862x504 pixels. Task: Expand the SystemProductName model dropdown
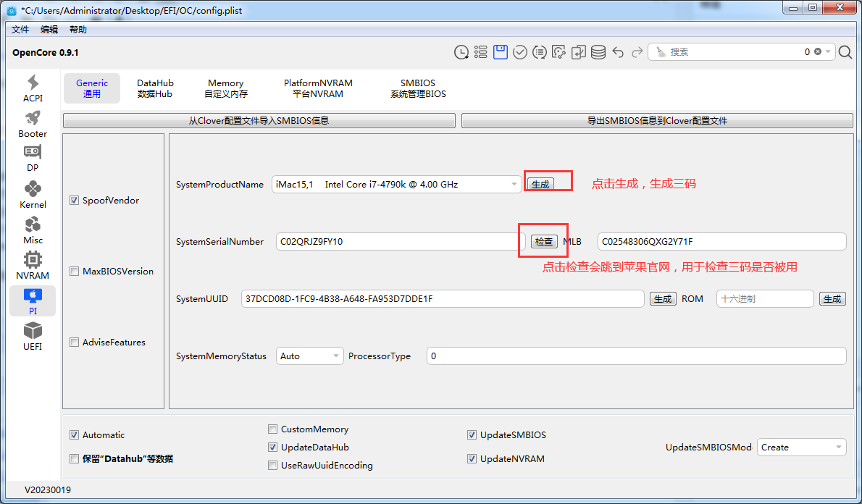[397, 185]
